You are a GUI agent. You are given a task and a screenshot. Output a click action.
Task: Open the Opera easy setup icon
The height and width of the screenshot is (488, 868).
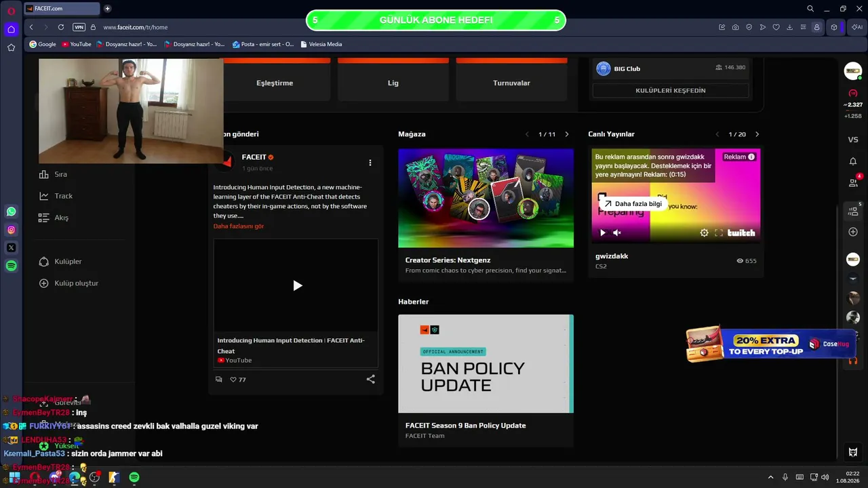click(804, 27)
